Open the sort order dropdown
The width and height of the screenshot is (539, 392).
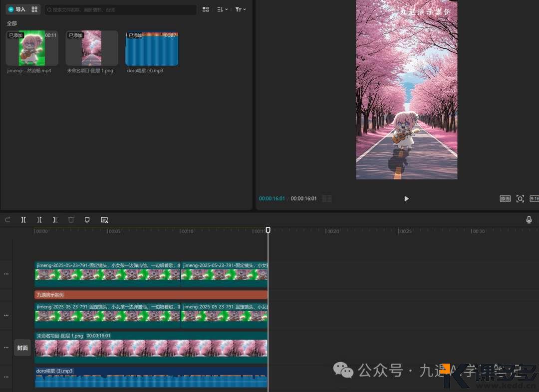[223, 9]
